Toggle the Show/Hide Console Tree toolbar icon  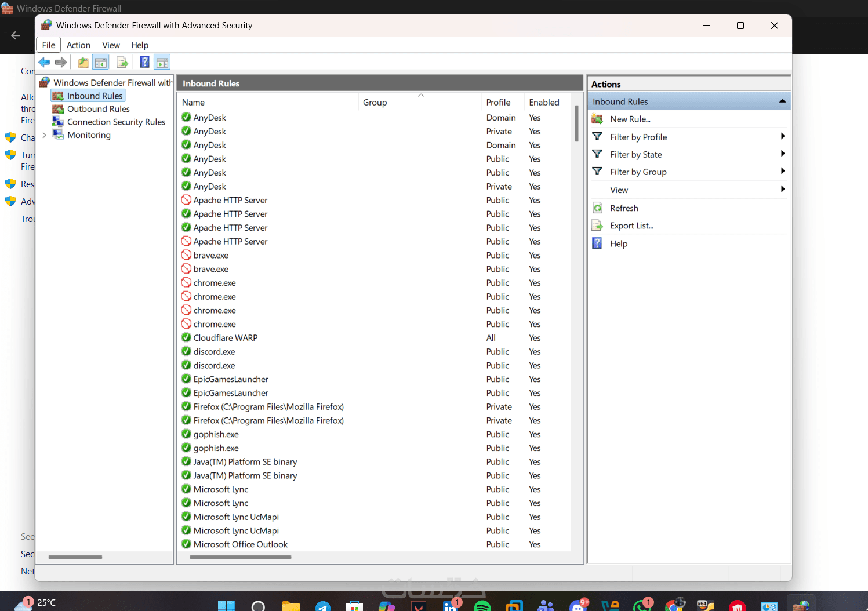click(101, 62)
